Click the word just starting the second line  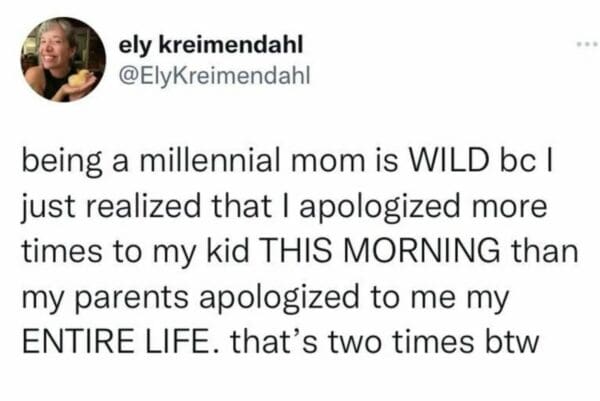pyautogui.click(x=43, y=205)
